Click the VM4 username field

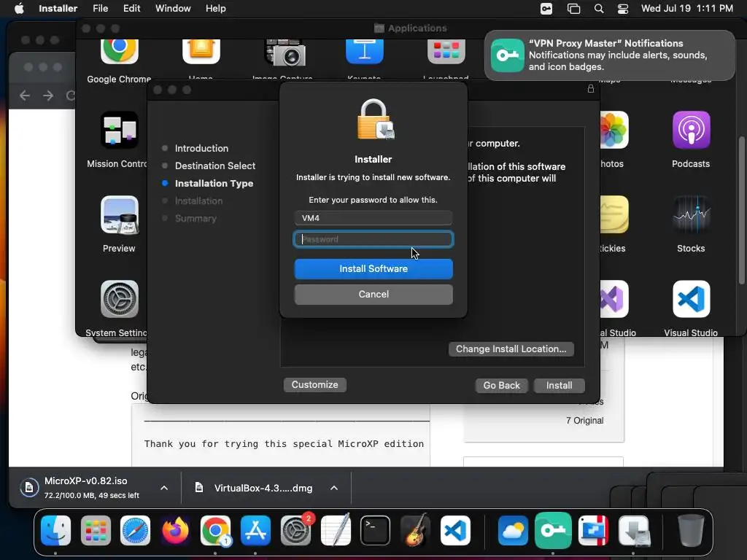(x=373, y=218)
